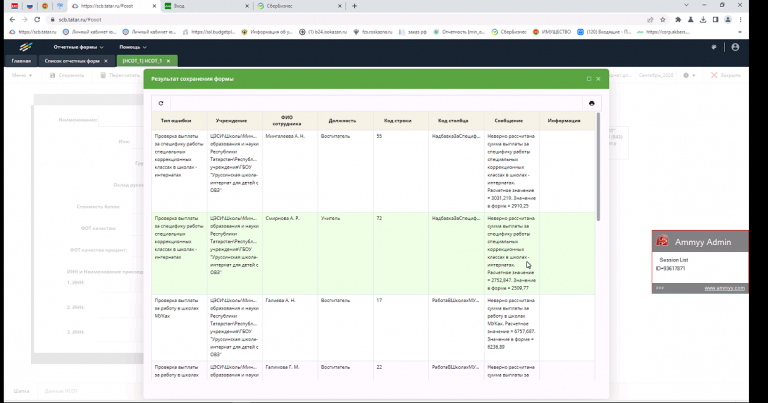Open the (120) Входящие bookmark
The width and height of the screenshot is (768, 403).
tap(604, 32)
